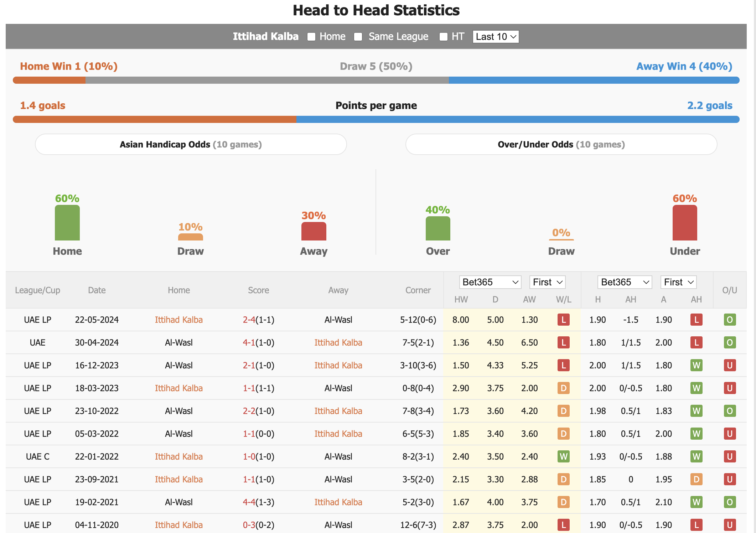Click Ittihad Kalba in 22-05-2024 row

tap(179, 320)
